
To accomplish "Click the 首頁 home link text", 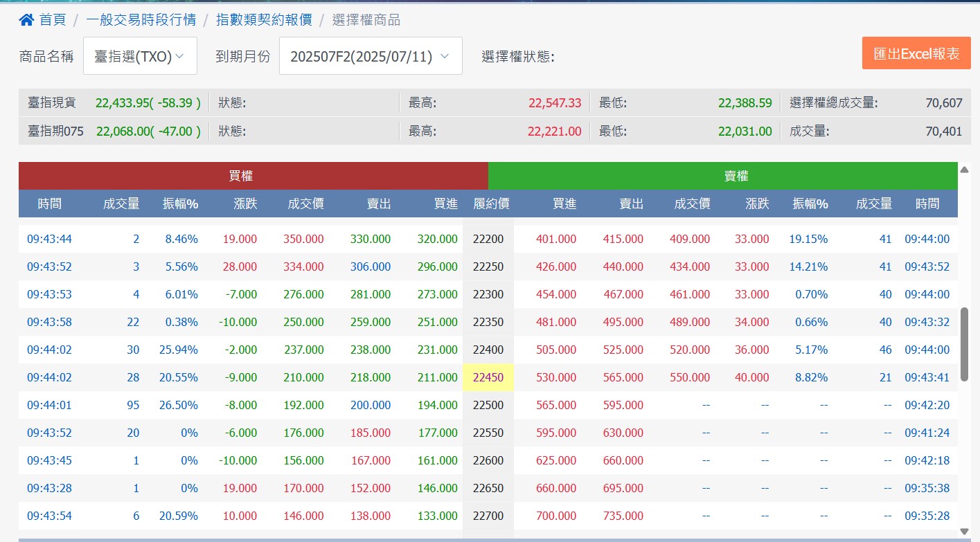I will [53, 20].
